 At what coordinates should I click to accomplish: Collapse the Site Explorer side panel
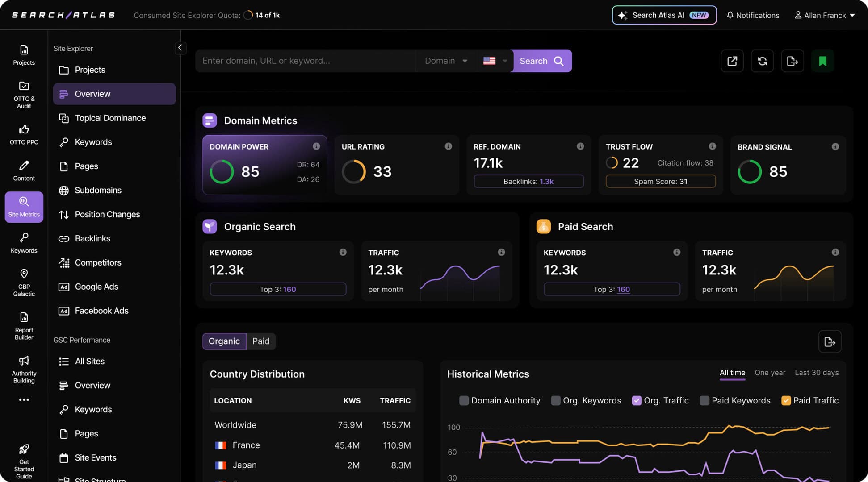(x=180, y=48)
